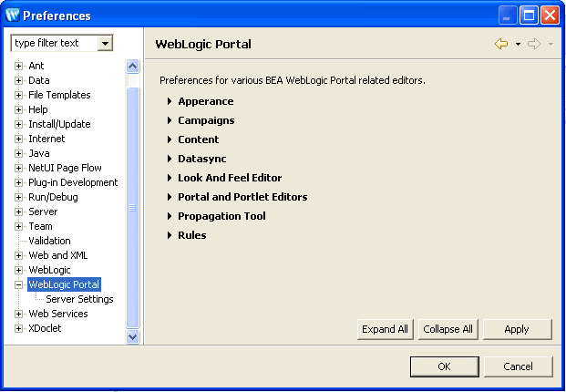Expand the Look And Feel Editor section
This screenshot has height=392, width=566.
point(170,178)
